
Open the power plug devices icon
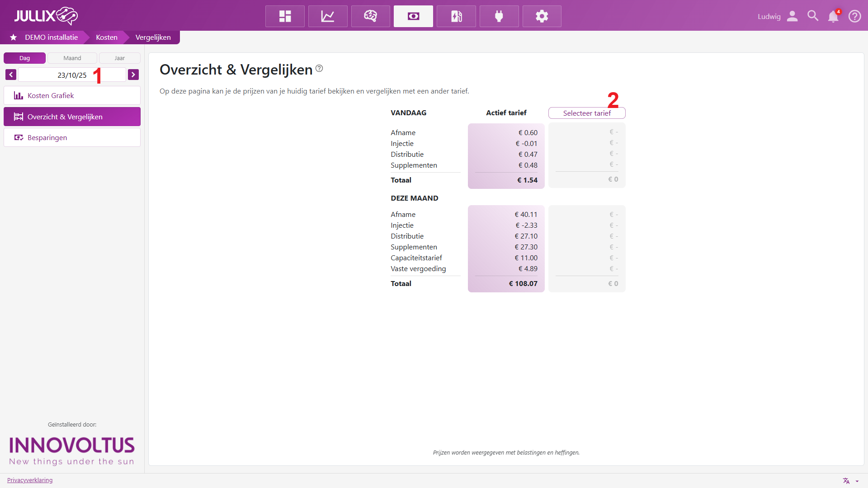499,16
